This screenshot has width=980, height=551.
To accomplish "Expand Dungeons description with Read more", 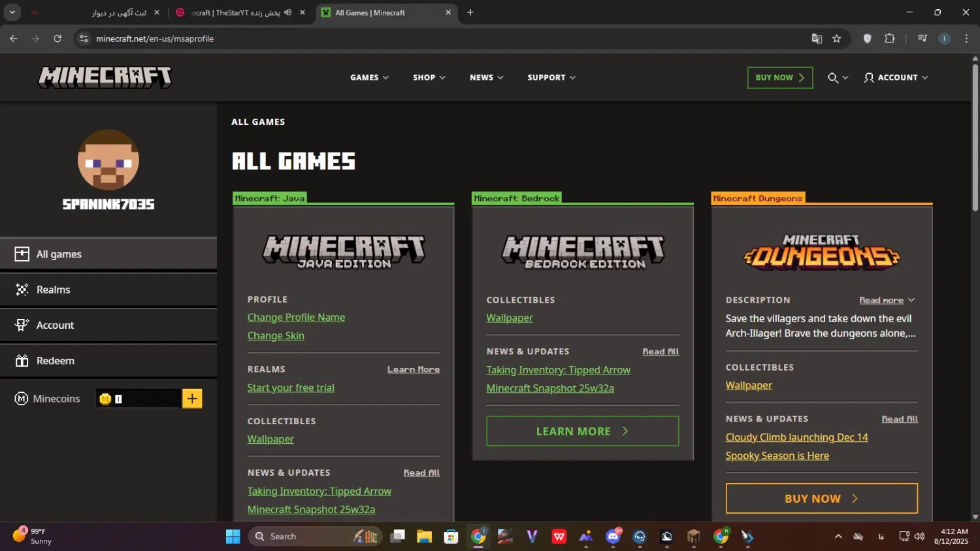I will (887, 300).
